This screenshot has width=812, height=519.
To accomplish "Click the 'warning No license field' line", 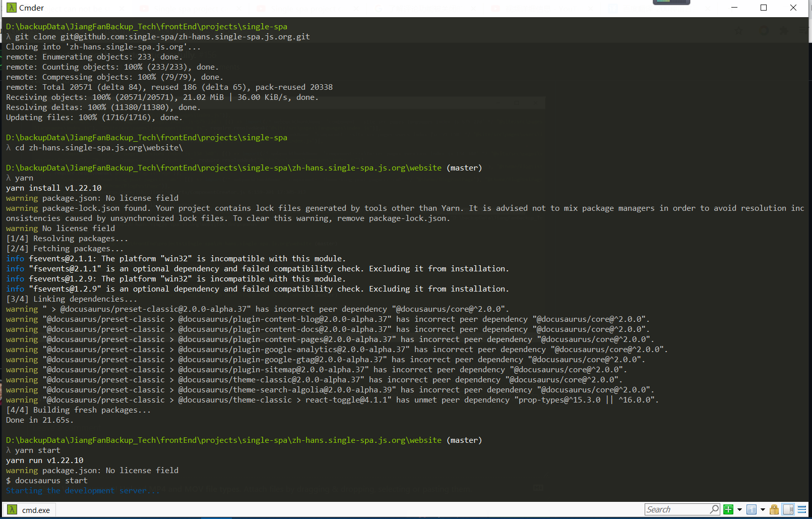I will [60, 228].
